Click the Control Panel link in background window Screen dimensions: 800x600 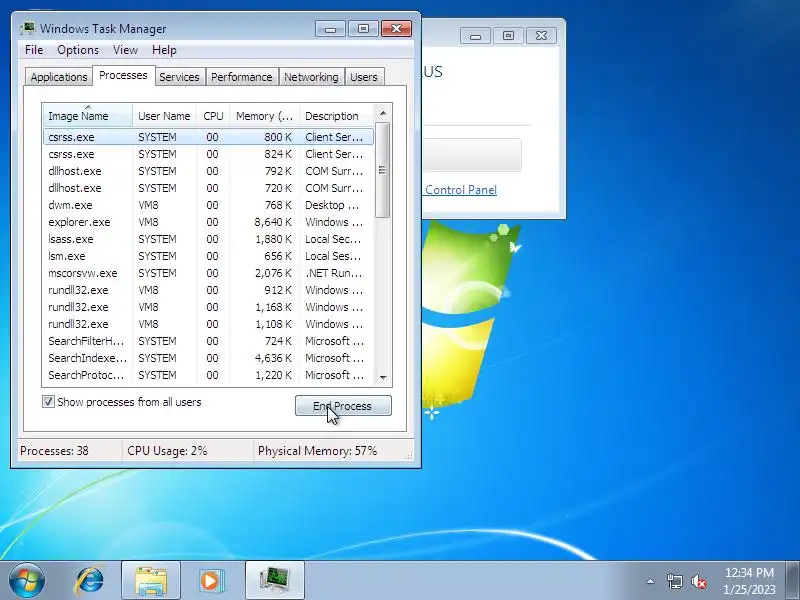click(461, 190)
